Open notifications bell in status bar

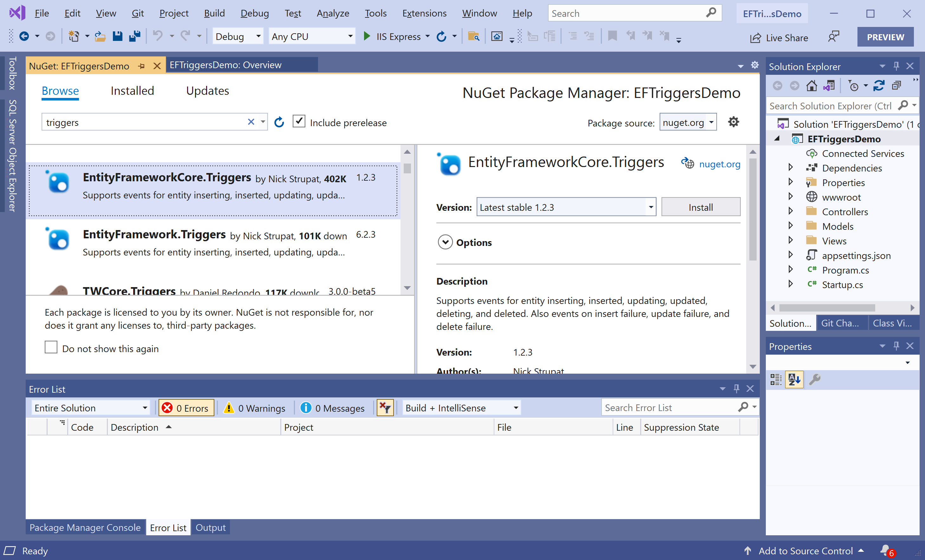886,550
